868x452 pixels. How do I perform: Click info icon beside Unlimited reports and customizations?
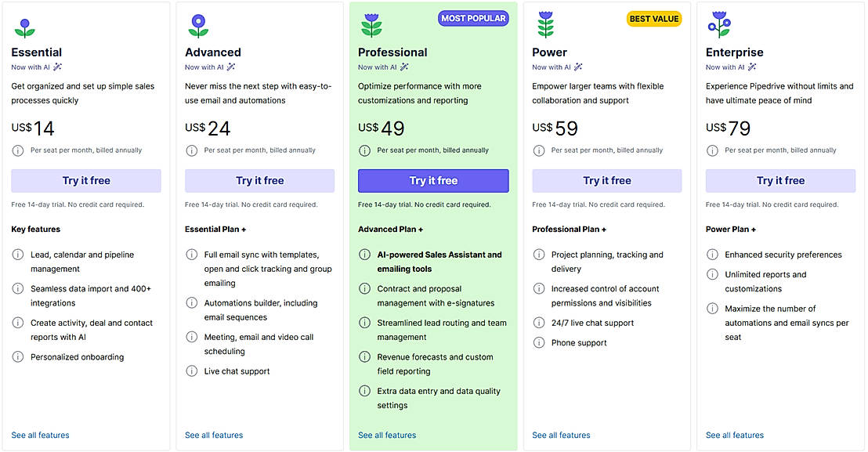[712, 275]
